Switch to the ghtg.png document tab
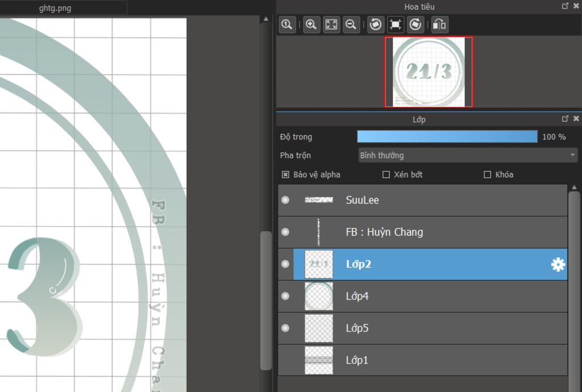The width and height of the screenshot is (582, 392). point(55,8)
